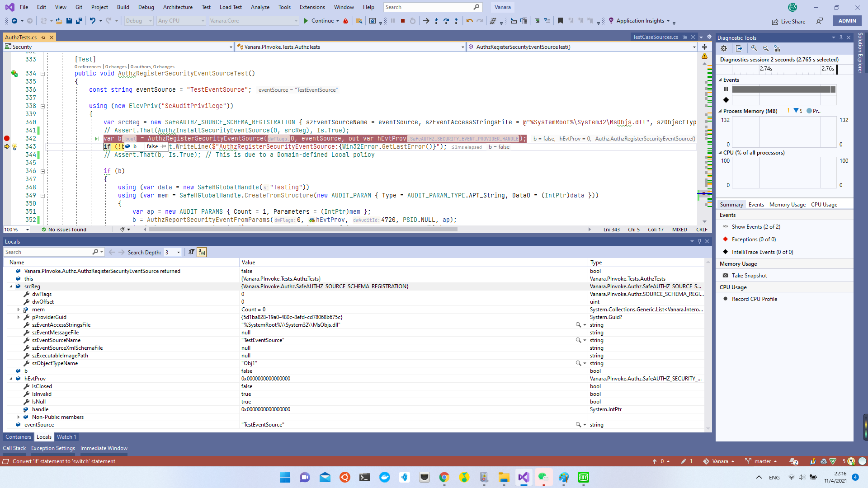Click the Continue debugging button
Viewport: 868px width, 488px height.
point(319,21)
